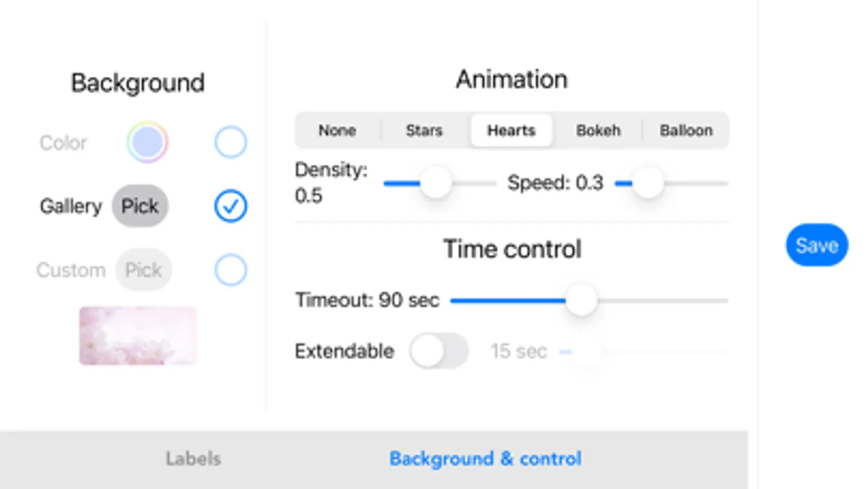This screenshot has width=868, height=489.
Task: Click the Timeout slider knob
Action: click(581, 300)
